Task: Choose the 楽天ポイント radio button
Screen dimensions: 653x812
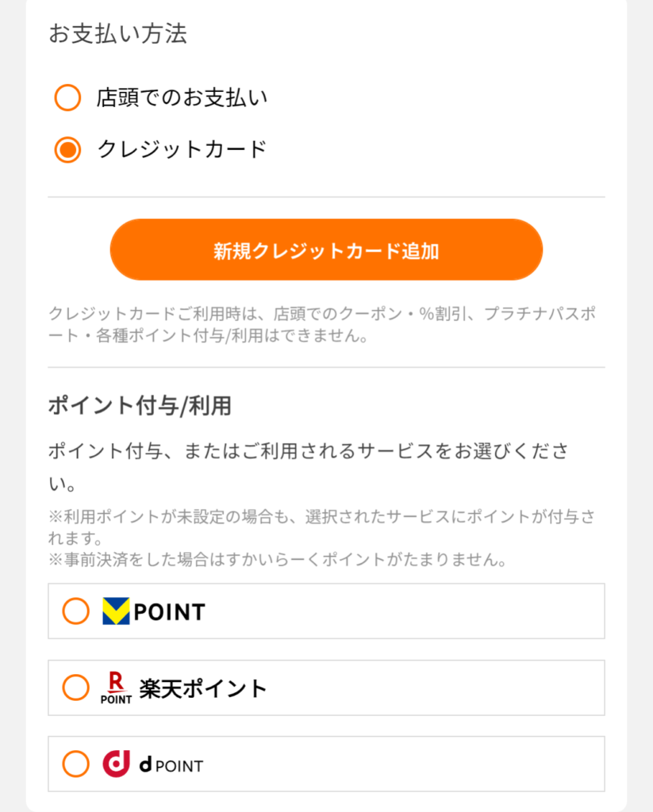Action: 75,688
